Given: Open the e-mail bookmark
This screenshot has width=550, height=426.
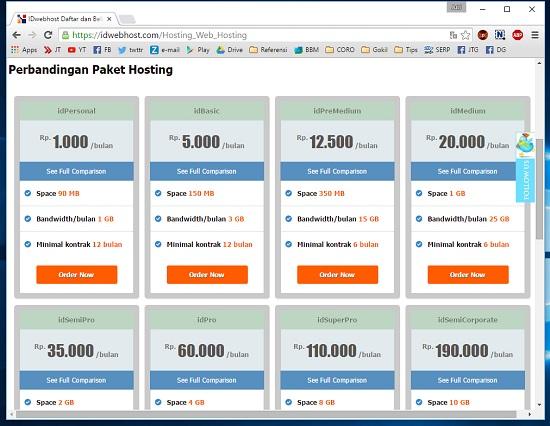Looking at the screenshot, I should 165,50.
